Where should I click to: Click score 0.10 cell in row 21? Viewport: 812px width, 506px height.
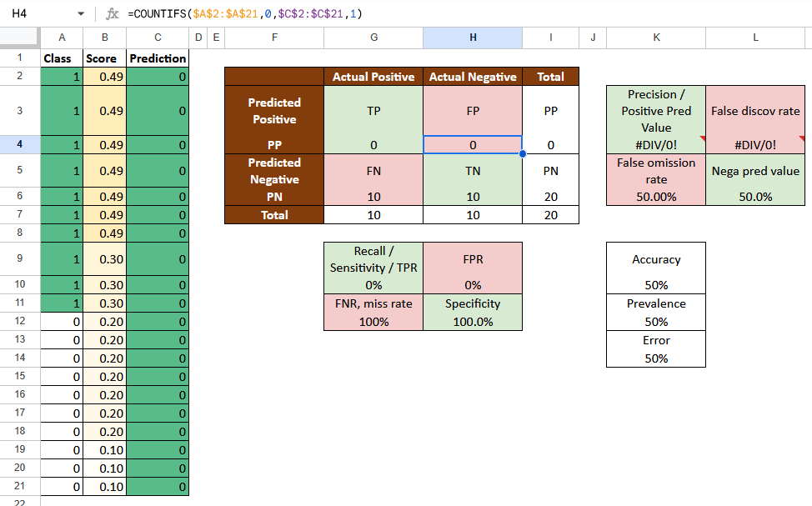pos(104,486)
